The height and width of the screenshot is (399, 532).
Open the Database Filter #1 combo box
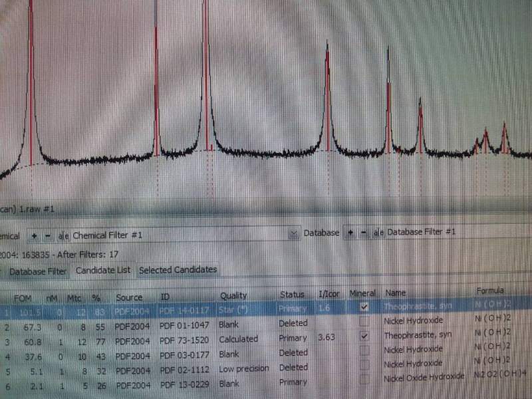pyautogui.click(x=458, y=232)
